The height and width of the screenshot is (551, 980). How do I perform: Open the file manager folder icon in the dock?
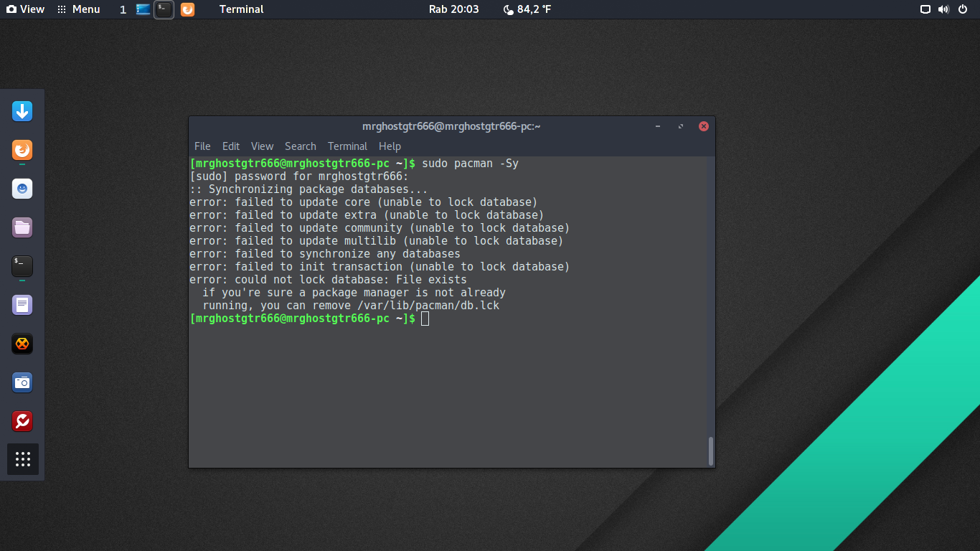point(22,227)
